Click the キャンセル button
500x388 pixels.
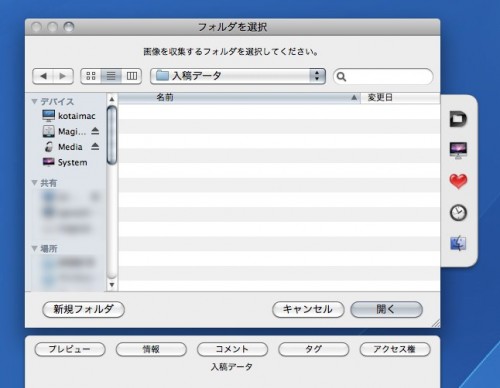pos(308,309)
